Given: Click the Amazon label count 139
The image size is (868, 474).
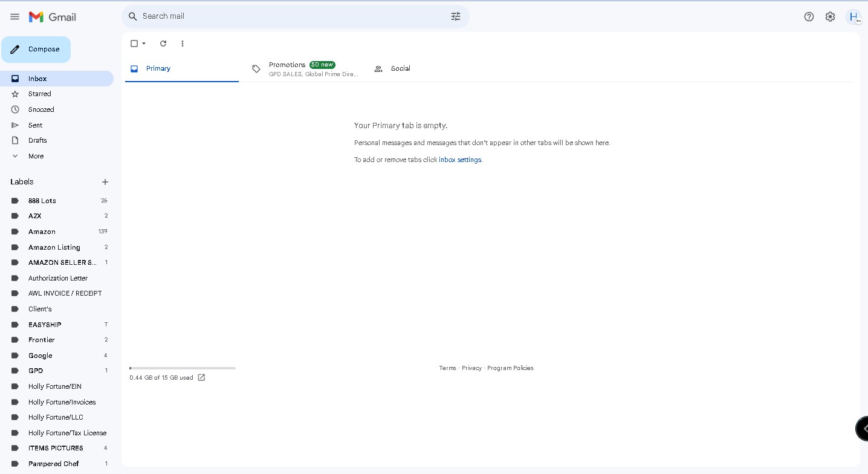Looking at the screenshot, I should [103, 232].
